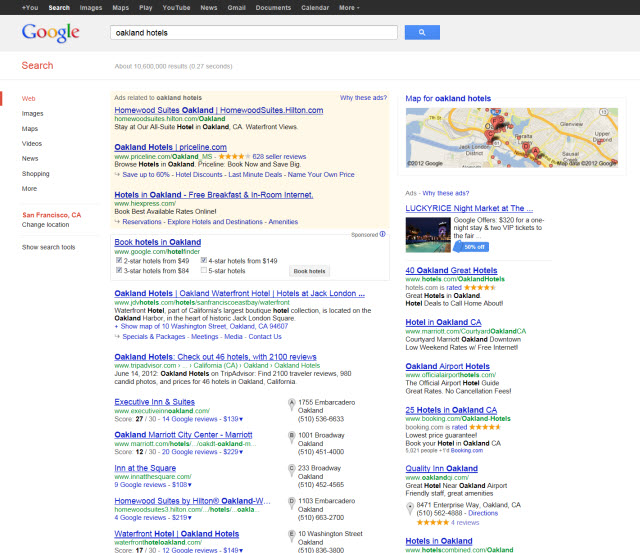Image resolution: width=640 pixels, height=553 pixels.
Task: Open Oakland Hotels priceline.com ad
Action: tap(171, 147)
